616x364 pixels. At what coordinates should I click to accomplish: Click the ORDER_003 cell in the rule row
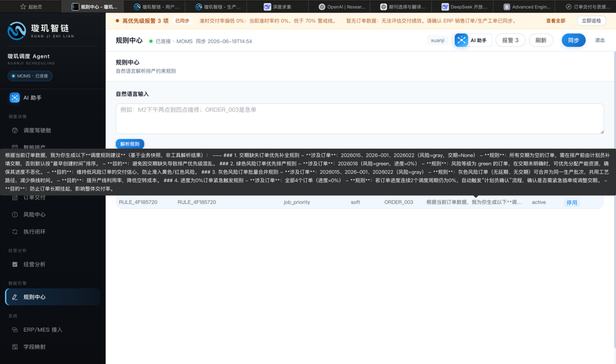point(399,202)
